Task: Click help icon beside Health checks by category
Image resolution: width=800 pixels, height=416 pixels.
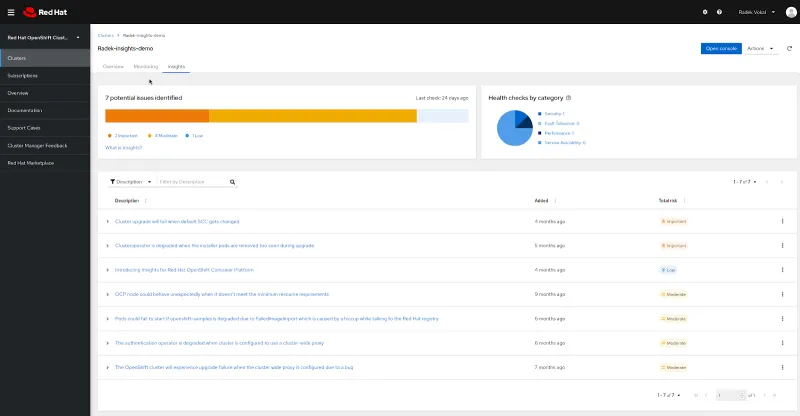Action: click(569, 98)
